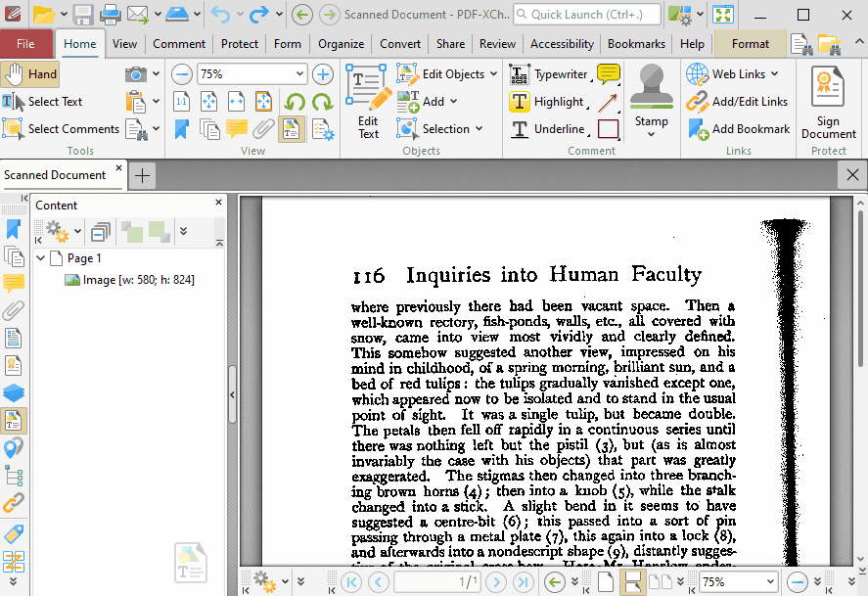The height and width of the screenshot is (596, 868).
Task: Select the Typewriter tool
Action: pyautogui.click(x=549, y=74)
